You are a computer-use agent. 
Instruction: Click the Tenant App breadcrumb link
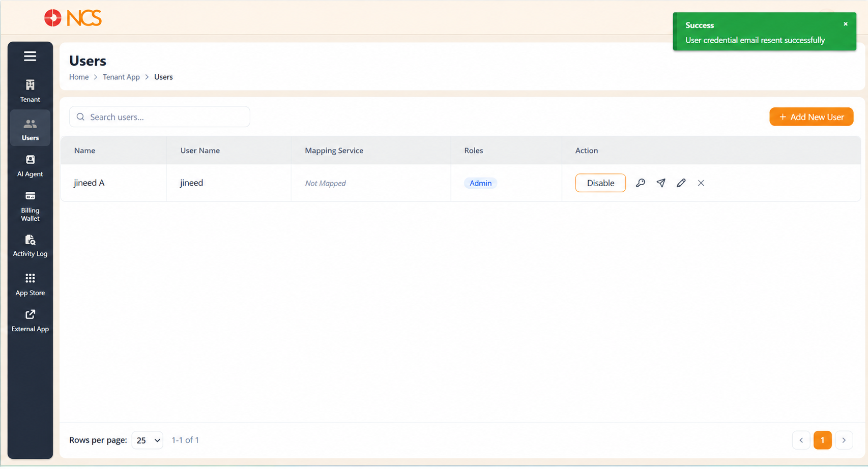point(121,77)
